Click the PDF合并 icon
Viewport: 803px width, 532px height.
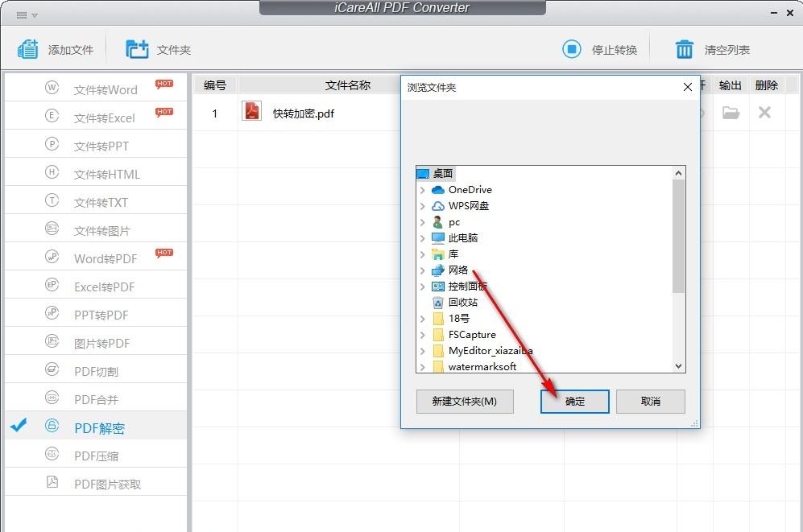coord(52,397)
